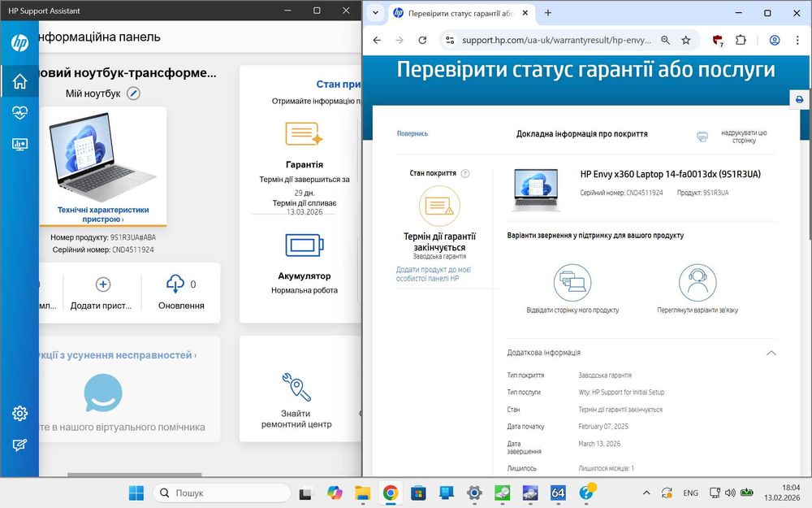The image size is (812, 508).
Task: Open 'Відвідати сторінку мого продукту' icon
Action: (x=572, y=283)
